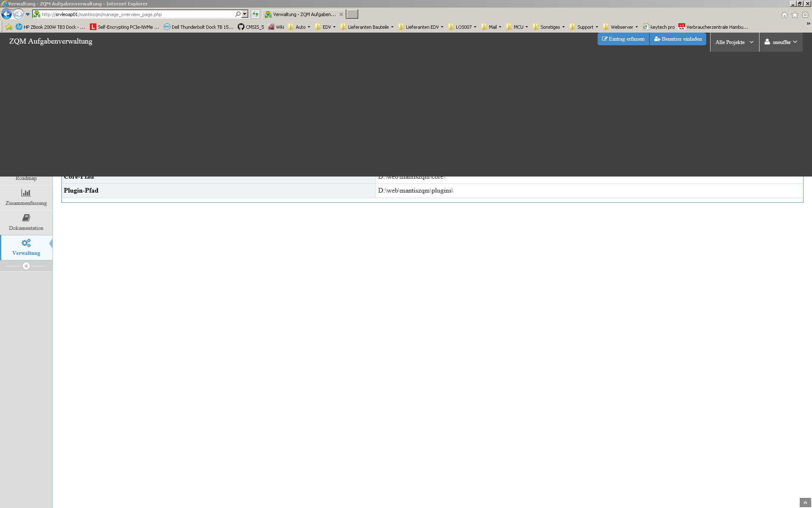Open sneuffer user menu dropdown
Screen dimensions: 812x508
781,42
